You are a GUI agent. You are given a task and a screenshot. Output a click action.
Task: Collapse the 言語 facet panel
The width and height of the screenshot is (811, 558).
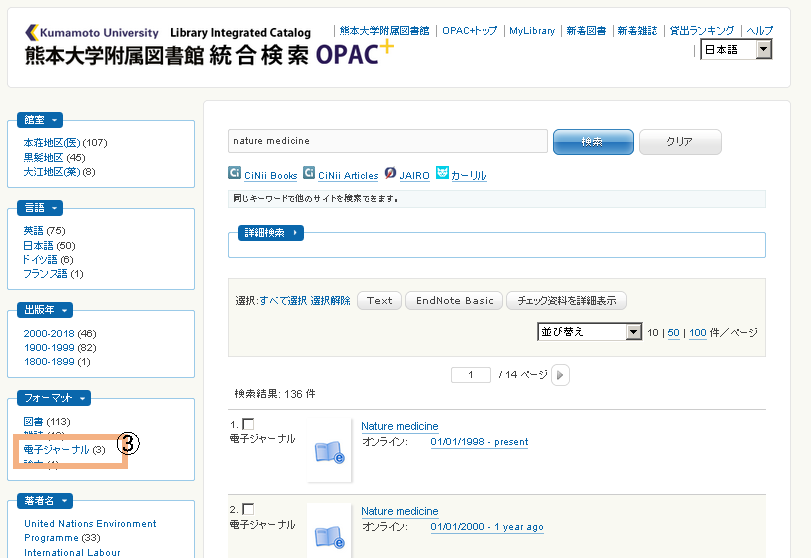tap(40, 208)
